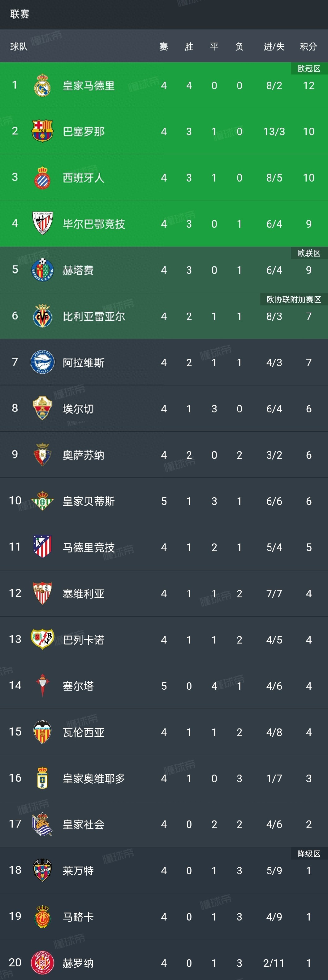This screenshot has width=328, height=980.
Task: Tap the Girona team logo
Action: [42, 963]
